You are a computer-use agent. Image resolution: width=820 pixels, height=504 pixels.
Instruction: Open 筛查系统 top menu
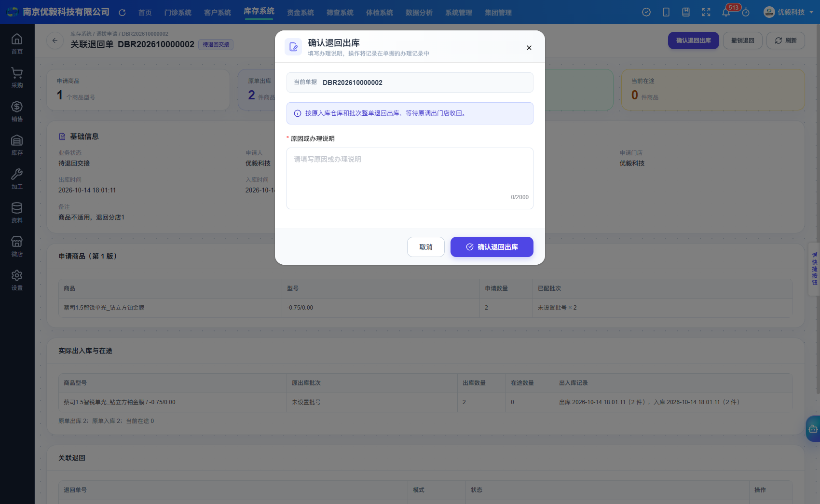340,13
